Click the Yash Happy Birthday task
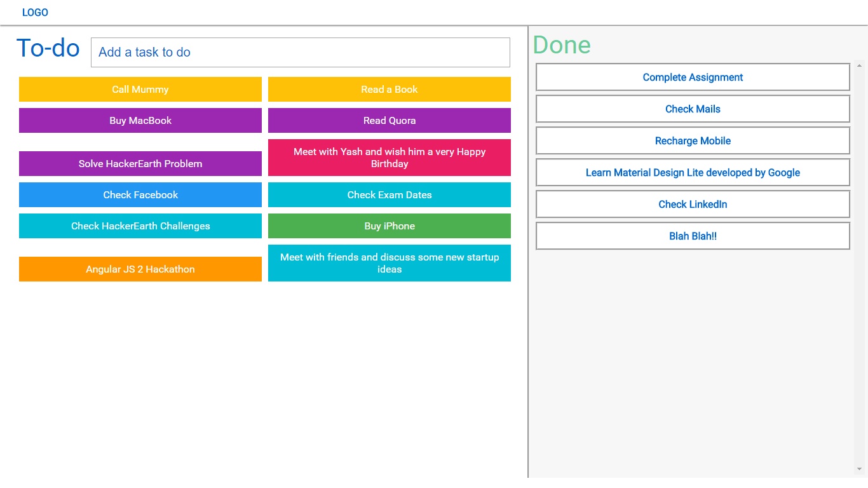This screenshot has width=868, height=488. pos(390,158)
